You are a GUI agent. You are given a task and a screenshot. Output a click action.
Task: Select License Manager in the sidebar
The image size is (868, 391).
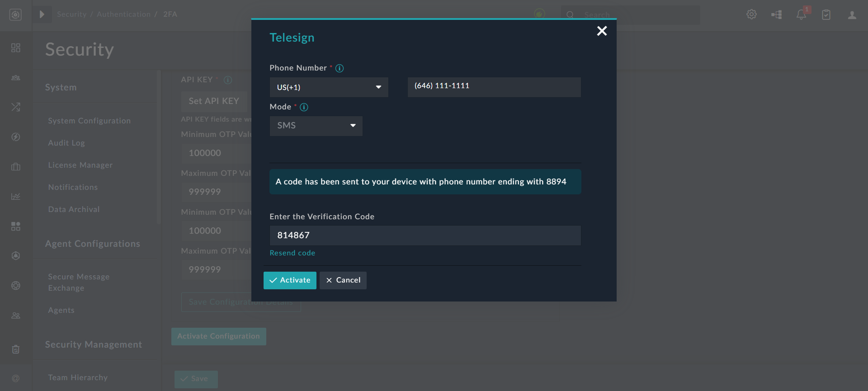point(80,165)
